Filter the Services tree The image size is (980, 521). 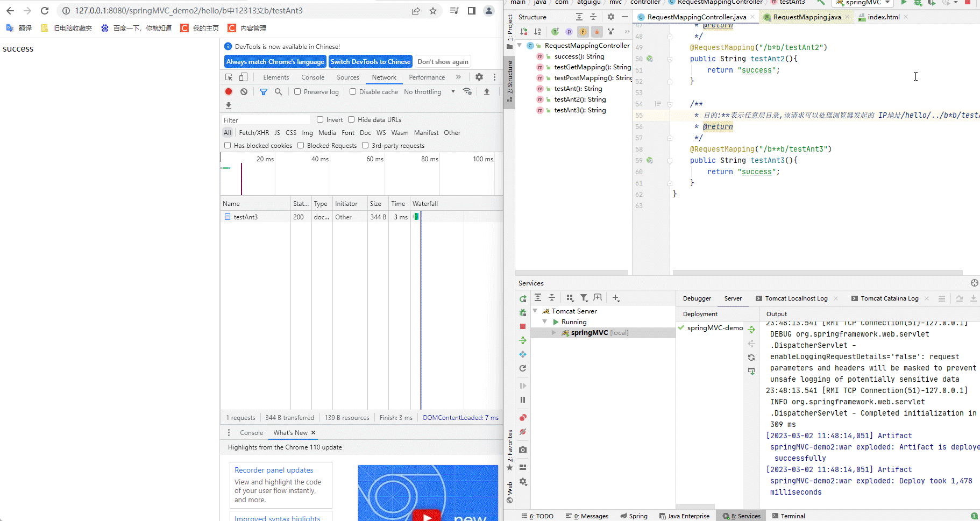(584, 298)
